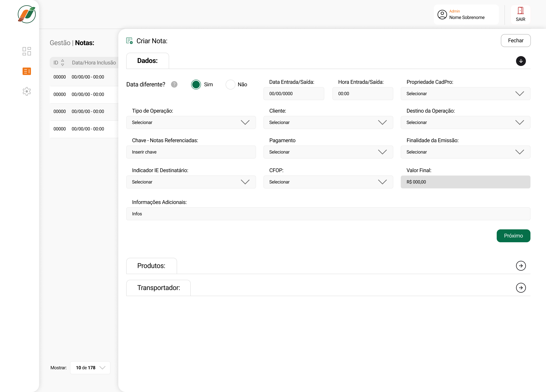The image size is (546, 392).
Task: Click the SAIR door icon
Action: click(520, 11)
